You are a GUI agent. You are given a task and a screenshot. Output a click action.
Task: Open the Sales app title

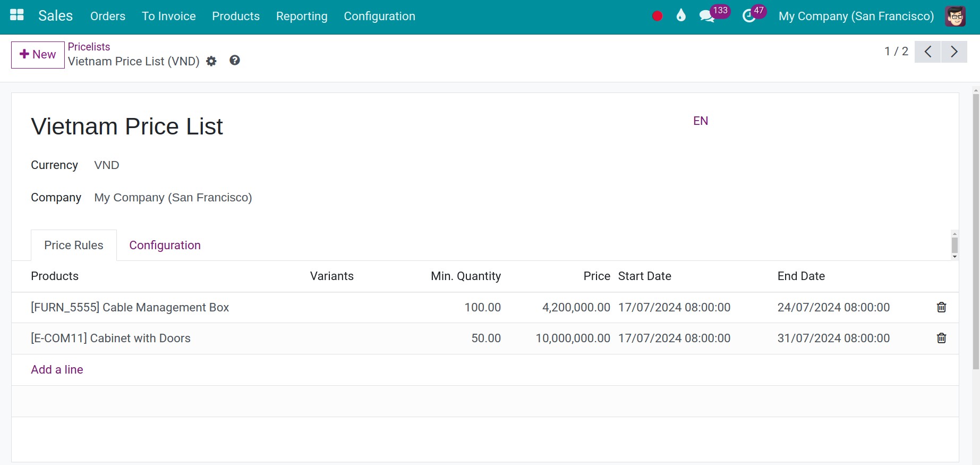point(55,16)
